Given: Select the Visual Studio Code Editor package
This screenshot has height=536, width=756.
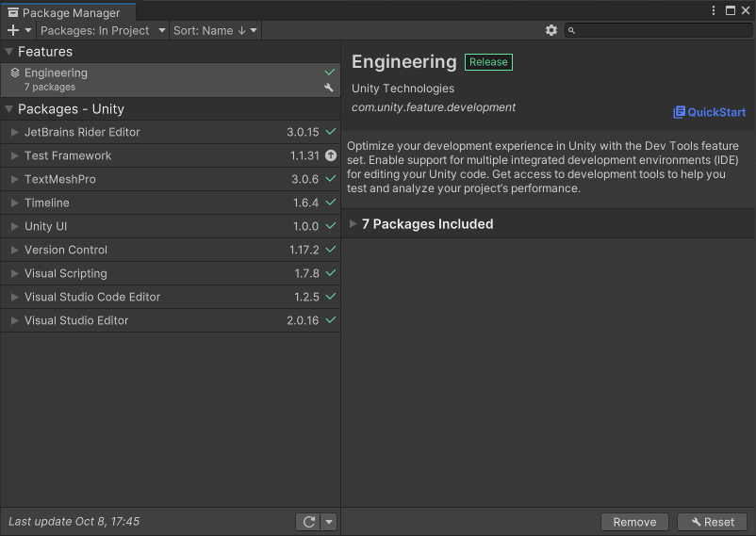Looking at the screenshot, I should (x=171, y=297).
